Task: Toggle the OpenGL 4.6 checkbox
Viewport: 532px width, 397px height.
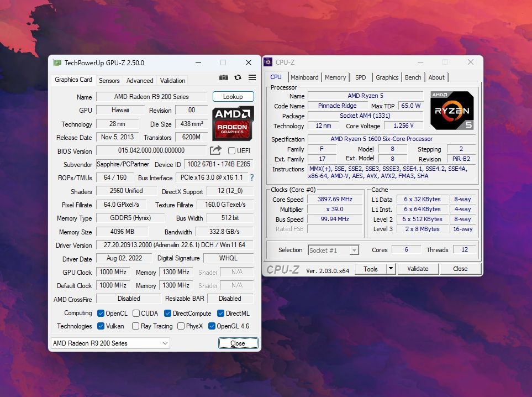Action: click(x=212, y=326)
